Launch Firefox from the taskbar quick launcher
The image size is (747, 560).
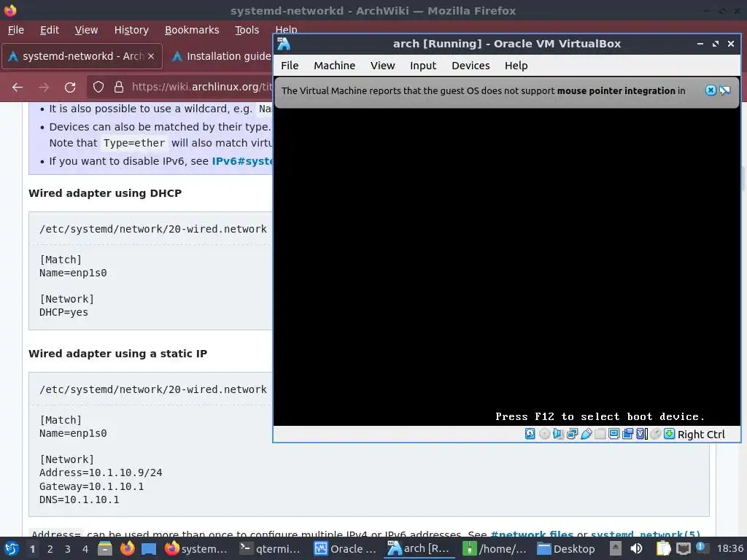(127, 549)
